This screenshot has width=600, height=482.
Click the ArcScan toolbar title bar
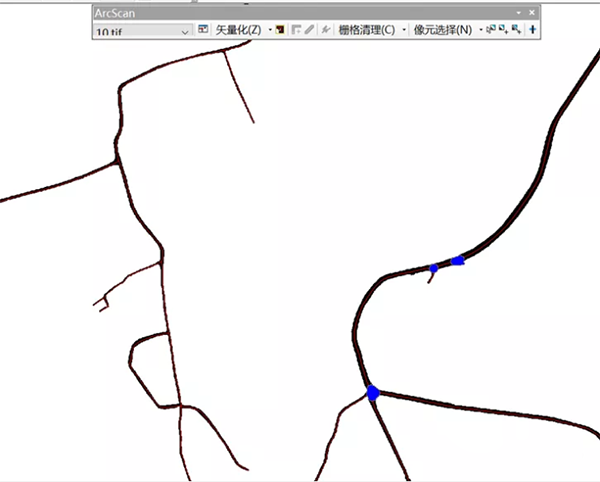pyautogui.click(x=304, y=13)
